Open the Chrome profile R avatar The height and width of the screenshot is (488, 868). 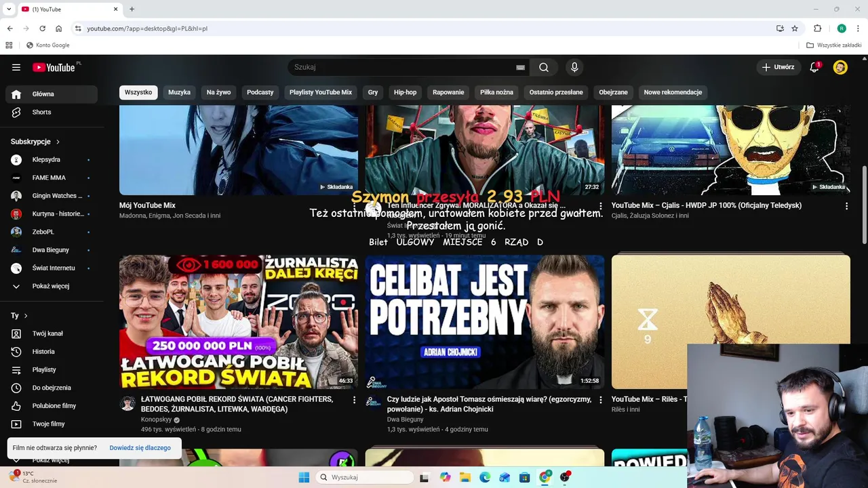(x=842, y=28)
